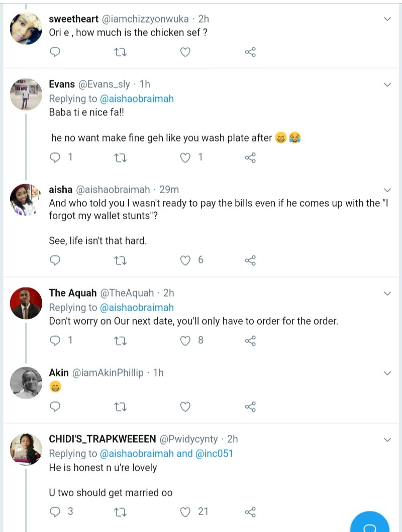Reply to The Aquah's next date tweet

point(56,340)
